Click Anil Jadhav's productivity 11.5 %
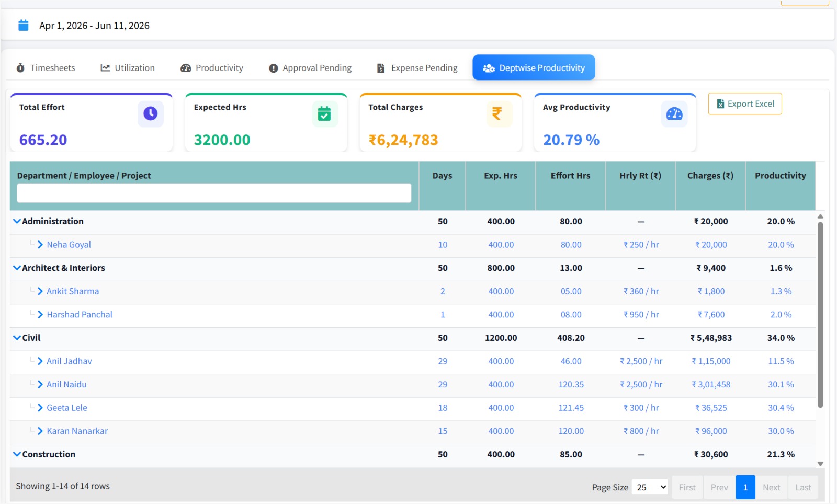 point(781,361)
